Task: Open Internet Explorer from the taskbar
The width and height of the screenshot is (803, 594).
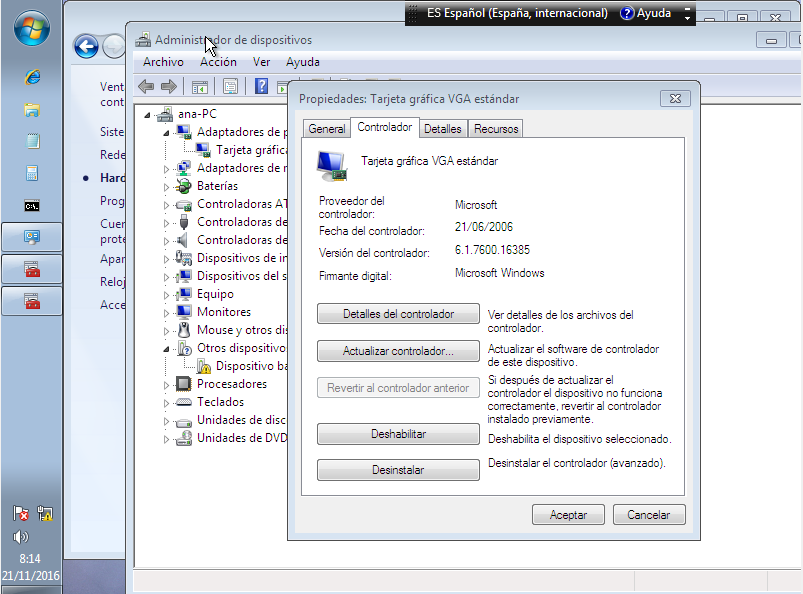Action: click(x=32, y=77)
